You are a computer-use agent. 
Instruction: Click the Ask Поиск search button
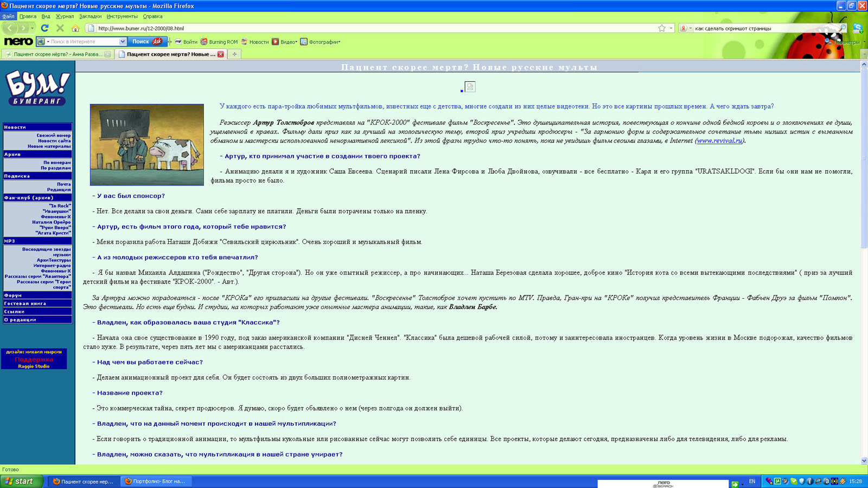[148, 42]
